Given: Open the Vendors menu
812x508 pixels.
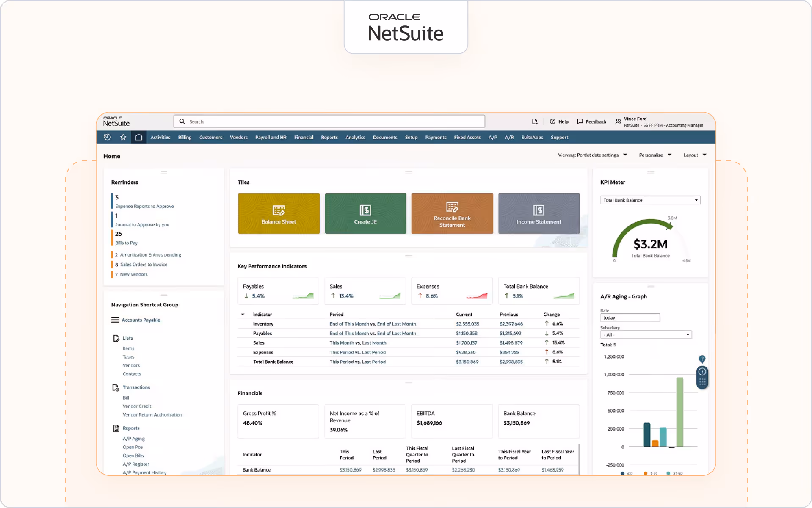Looking at the screenshot, I should (x=239, y=138).
